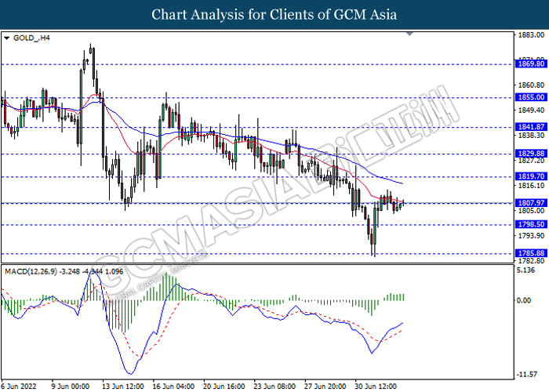Select the 1841.87 price level label
549x392 pixels.
pos(531,127)
